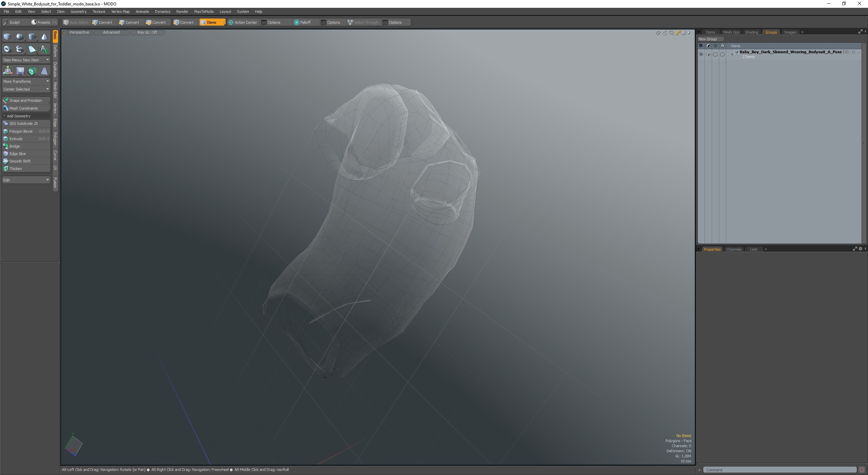Click the Perspective view button
Viewport: 868px width, 475px height.
(x=79, y=33)
